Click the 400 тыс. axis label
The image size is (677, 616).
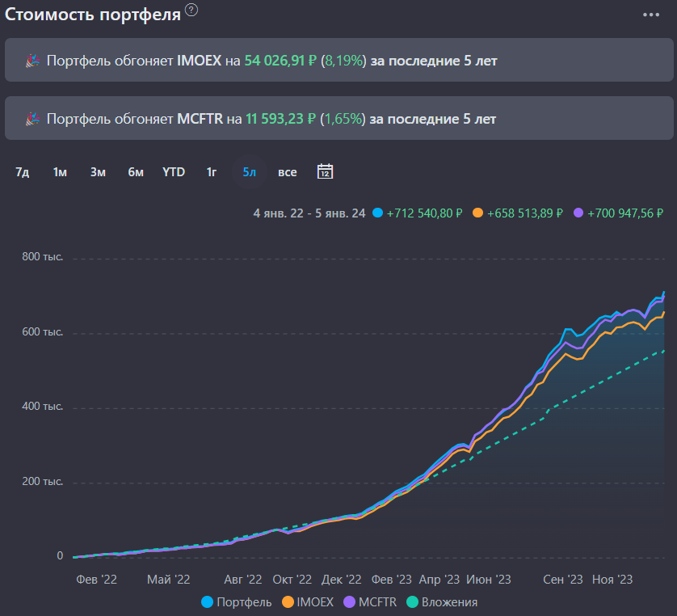(43, 407)
